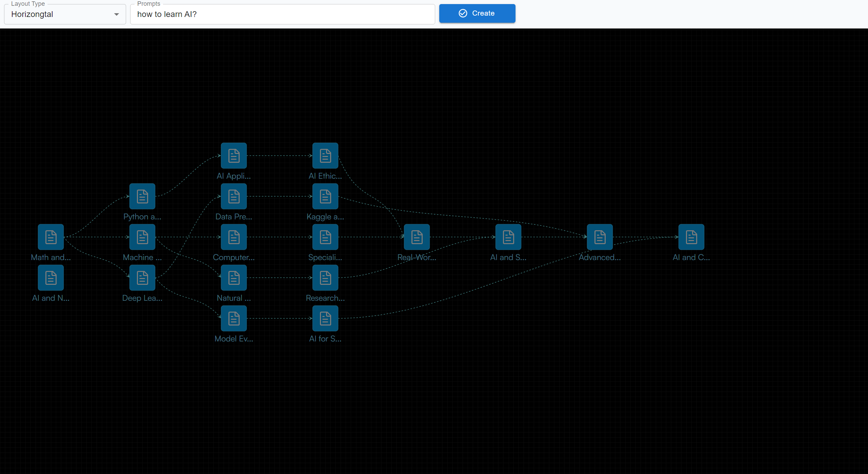The width and height of the screenshot is (868, 474).
Task: Select the 'Real-Wor...' document node
Action: pos(417,237)
